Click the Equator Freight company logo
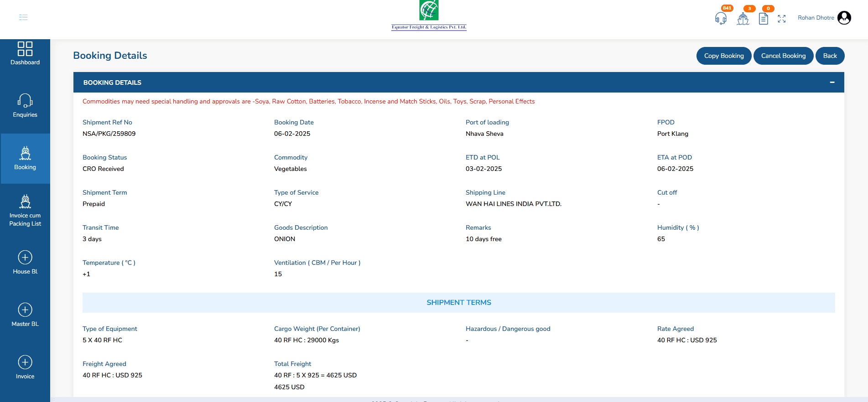 click(429, 15)
